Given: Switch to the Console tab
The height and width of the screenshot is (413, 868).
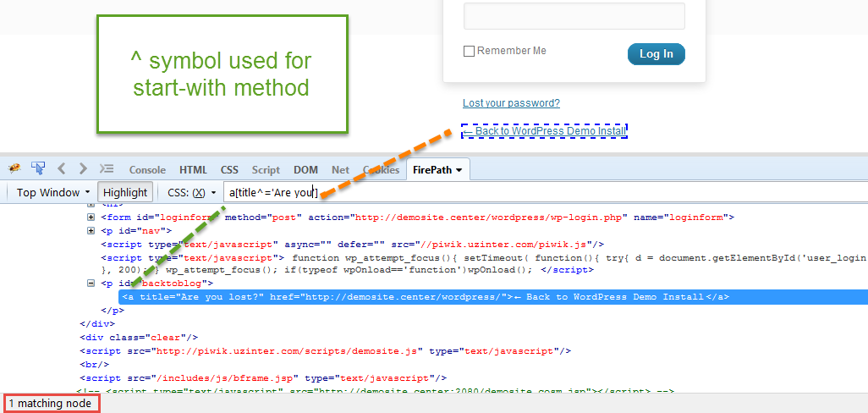Looking at the screenshot, I should (x=147, y=170).
